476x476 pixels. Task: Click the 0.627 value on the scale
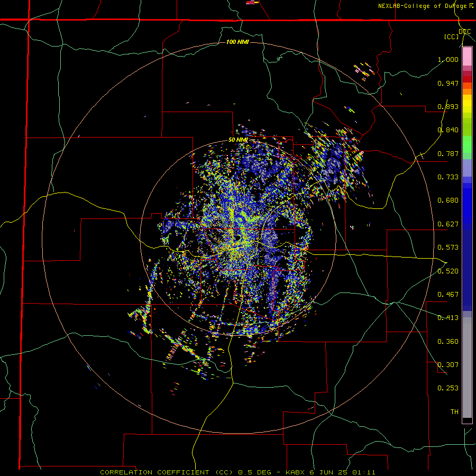pyautogui.click(x=448, y=224)
